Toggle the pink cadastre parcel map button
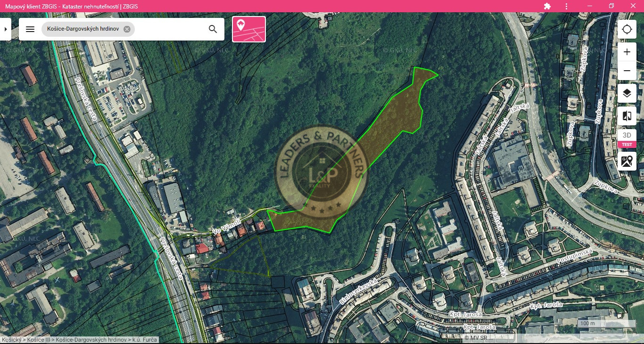644x344 pixels. click(x=249, y=29)
